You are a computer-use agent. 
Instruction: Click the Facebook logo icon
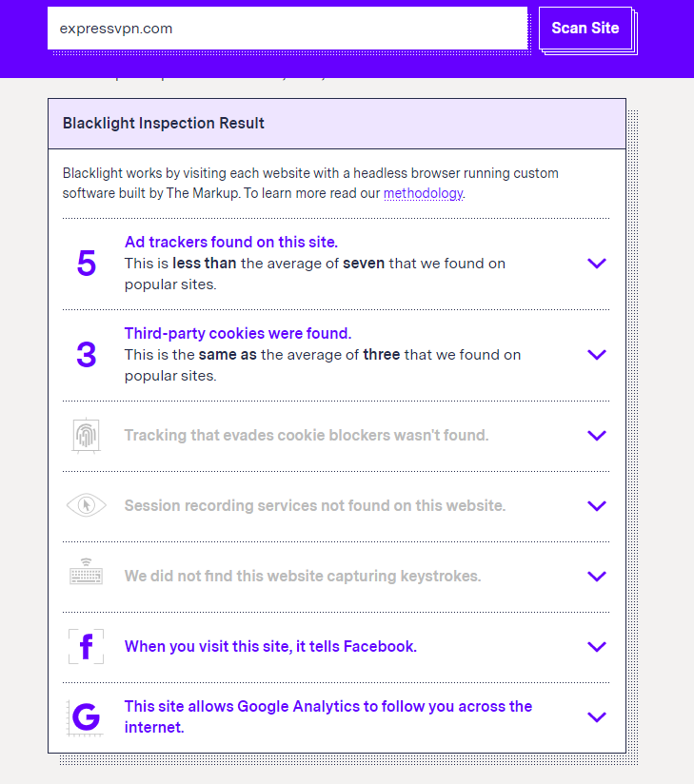click(x=86, y=647)
